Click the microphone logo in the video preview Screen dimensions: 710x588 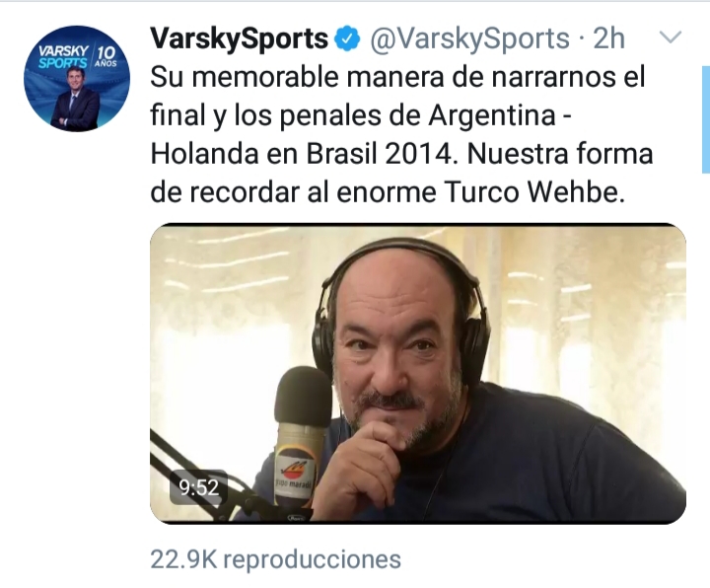point(294,474)
